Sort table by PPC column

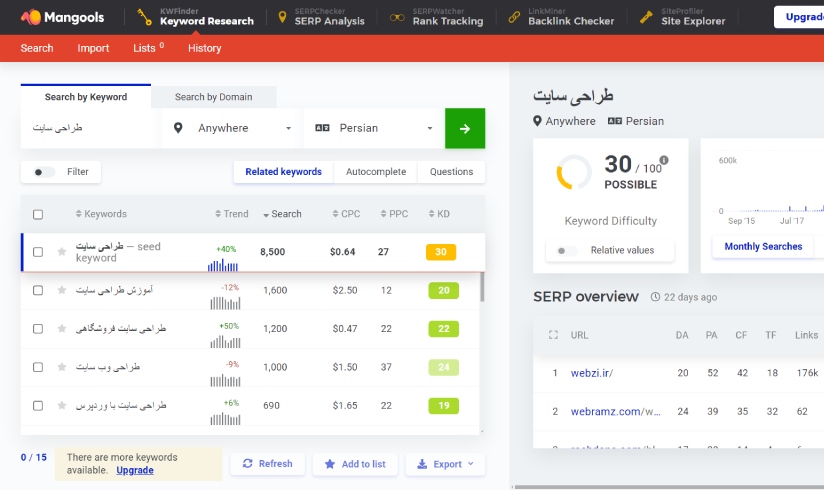[394, 214]
